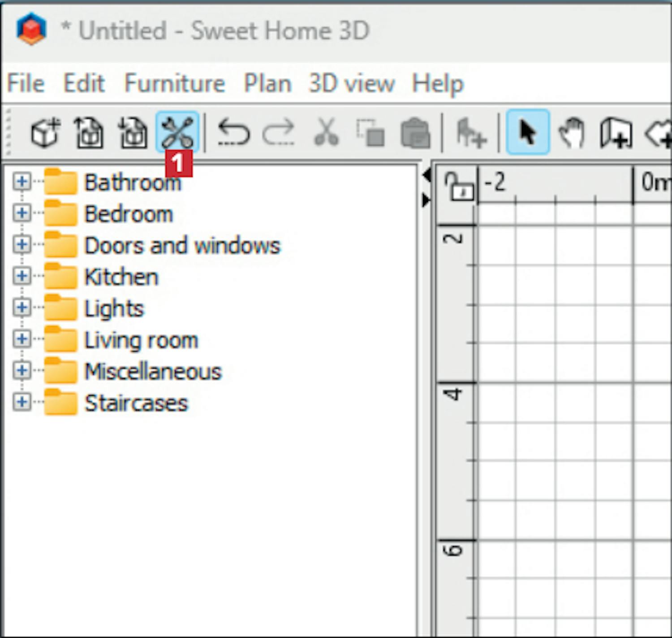The height and width of the screenshot is (638, 672).
Task: Expand the Bathroom folder
Action: pyautogui.click(x=22, y=182)
